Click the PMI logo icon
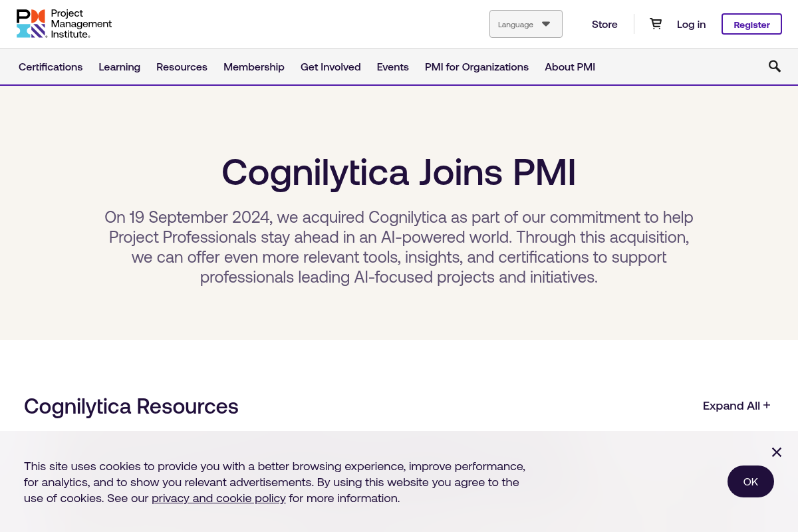This screenshot has height=532, width=798. [31, 24]
